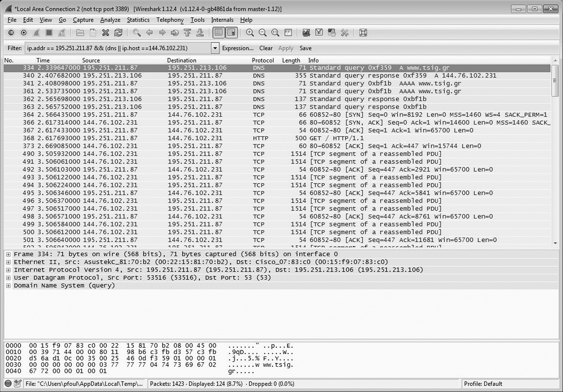Go to specified packet number icon
Viewport: 563px width, 392px height.
[174, 33]
